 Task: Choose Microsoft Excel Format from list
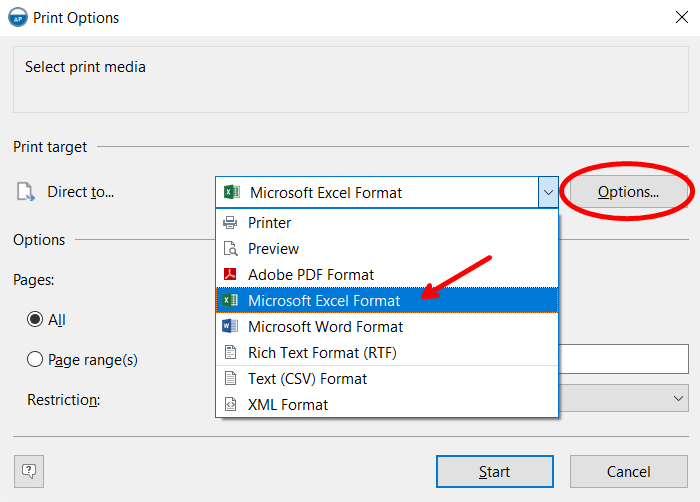click(x=324, y=301)
